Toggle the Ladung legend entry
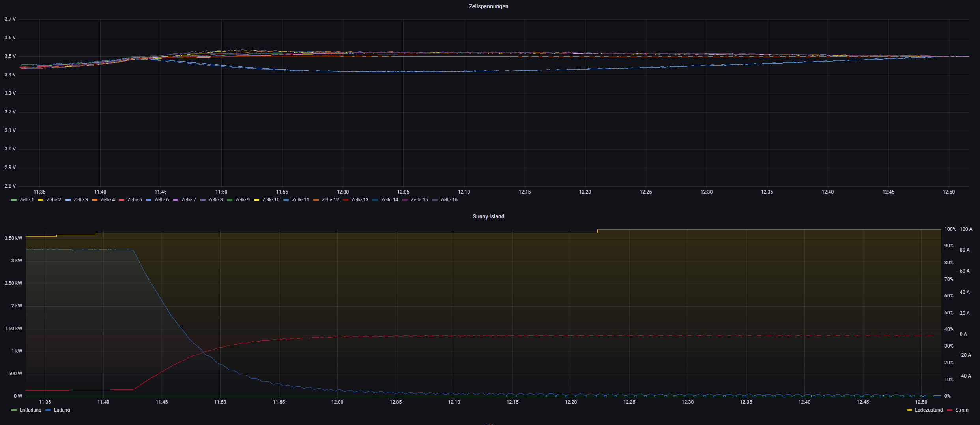The width and height of the screenshot is (980, 425). [62, 410]
